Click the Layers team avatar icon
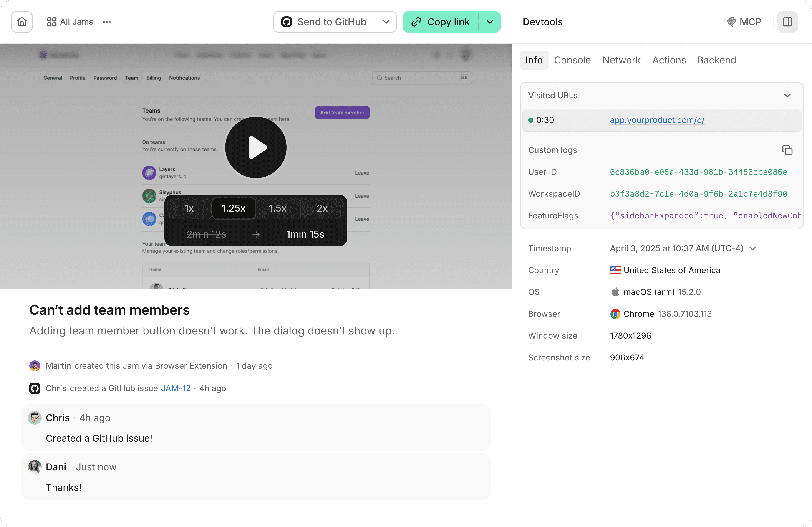 point(149,173)
